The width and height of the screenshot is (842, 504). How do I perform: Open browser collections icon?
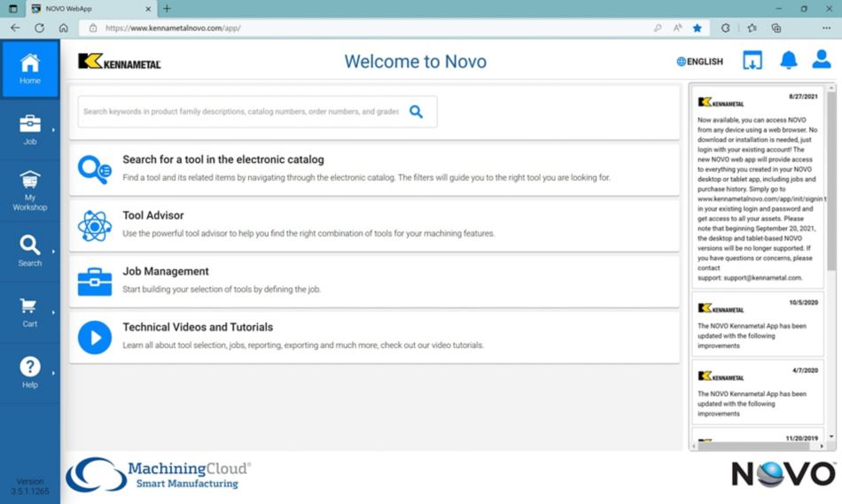pos(776,28)
